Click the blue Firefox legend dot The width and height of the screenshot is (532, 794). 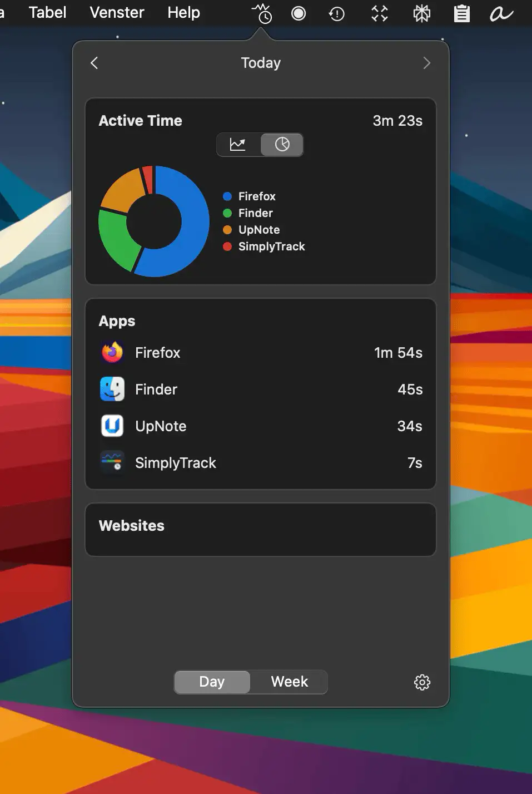click(227, 196)
